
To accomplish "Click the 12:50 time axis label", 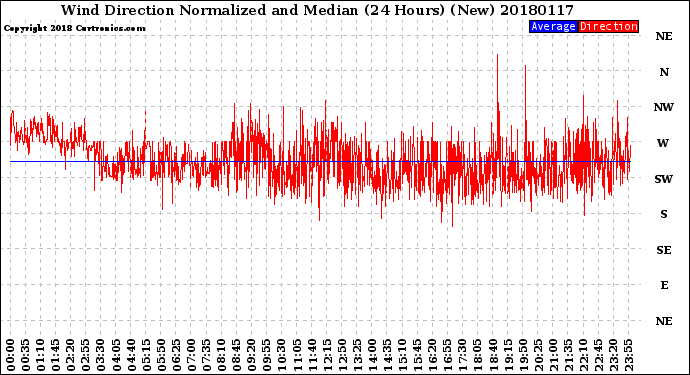I will 342,355.
